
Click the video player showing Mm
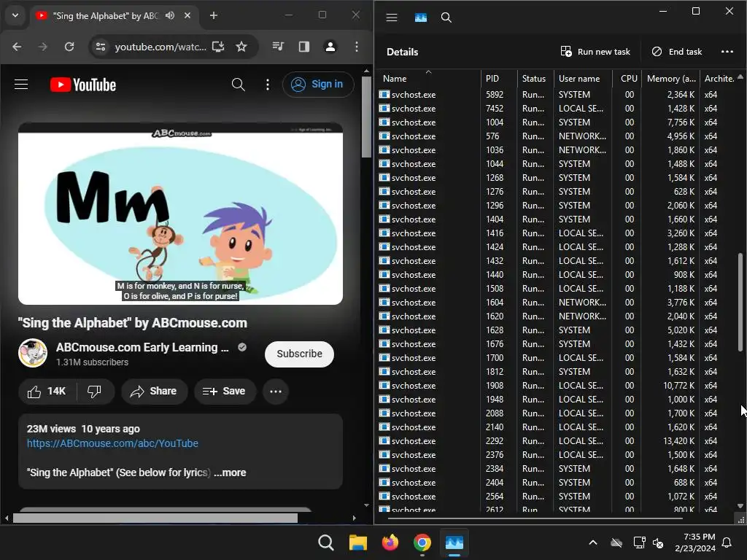tap(181, 214)
